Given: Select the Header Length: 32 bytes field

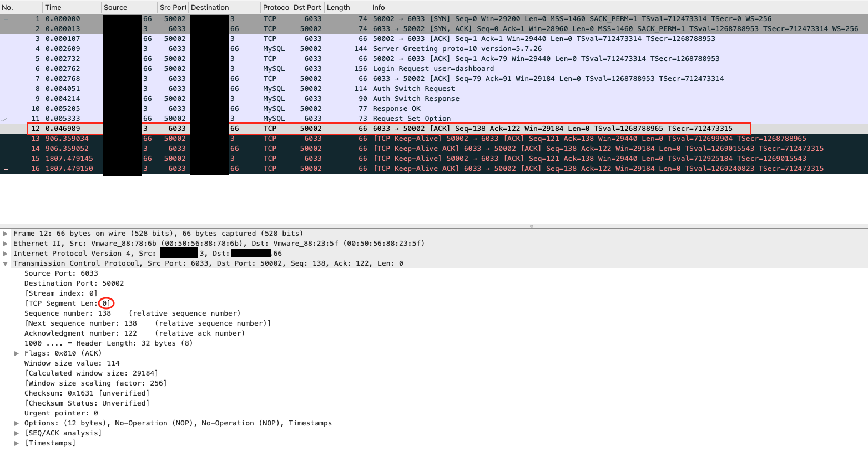Looking at the screenshot, I should point(109,343).
